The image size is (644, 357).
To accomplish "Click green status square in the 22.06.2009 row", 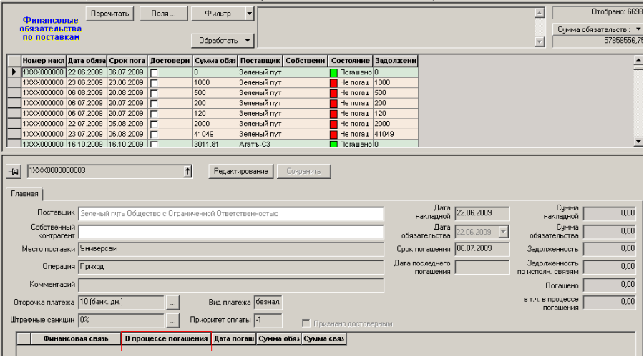I will 333,73.
